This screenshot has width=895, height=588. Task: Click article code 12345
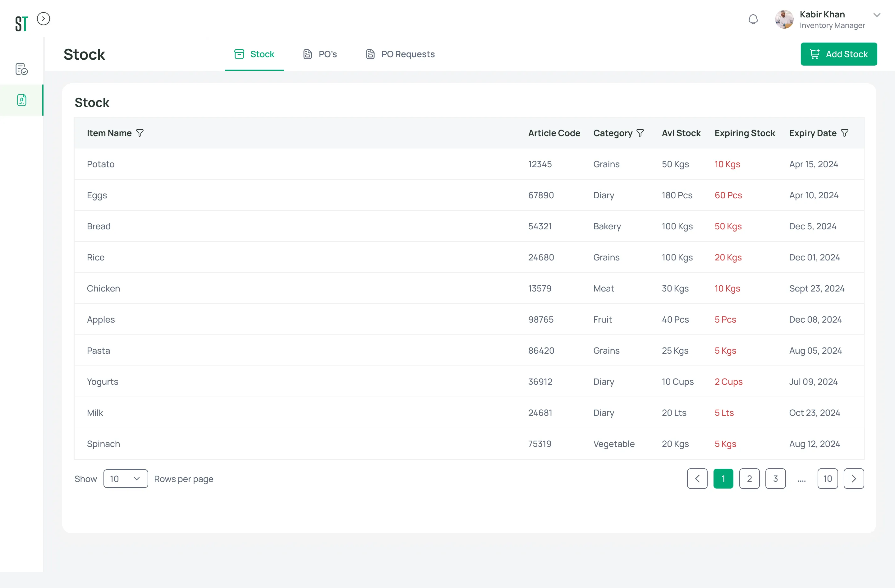click(539, 164)
